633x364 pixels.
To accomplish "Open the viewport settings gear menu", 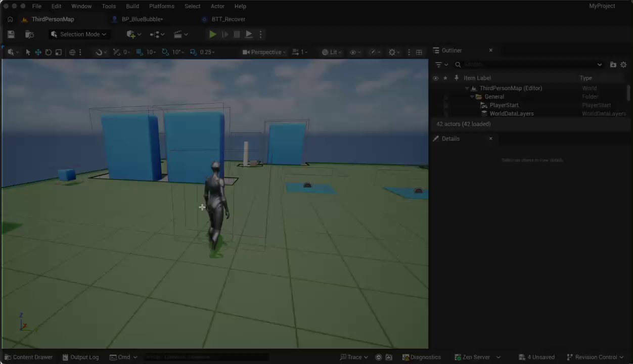I will coord(394,52).
